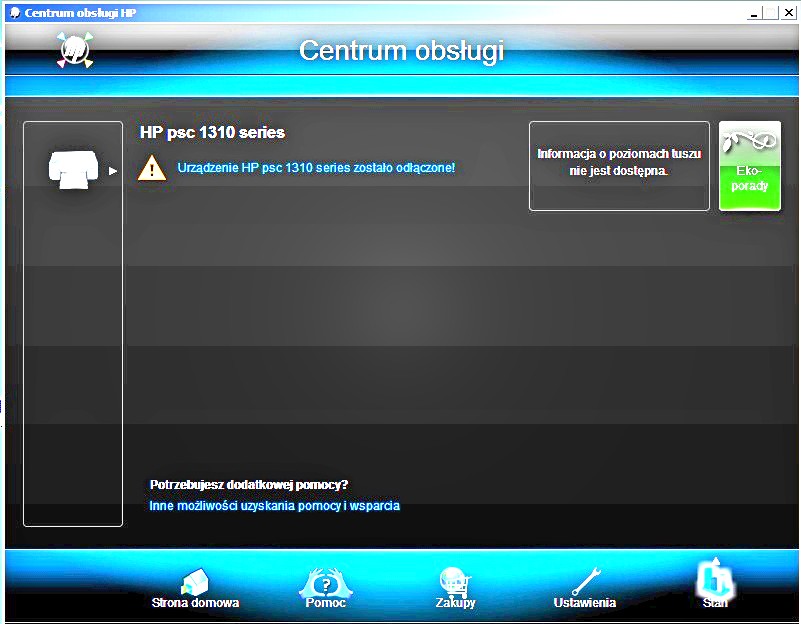Click the 'Centrum obsługi' header title
The width and height of the screenshot is (801, 624).
[401, 50]
